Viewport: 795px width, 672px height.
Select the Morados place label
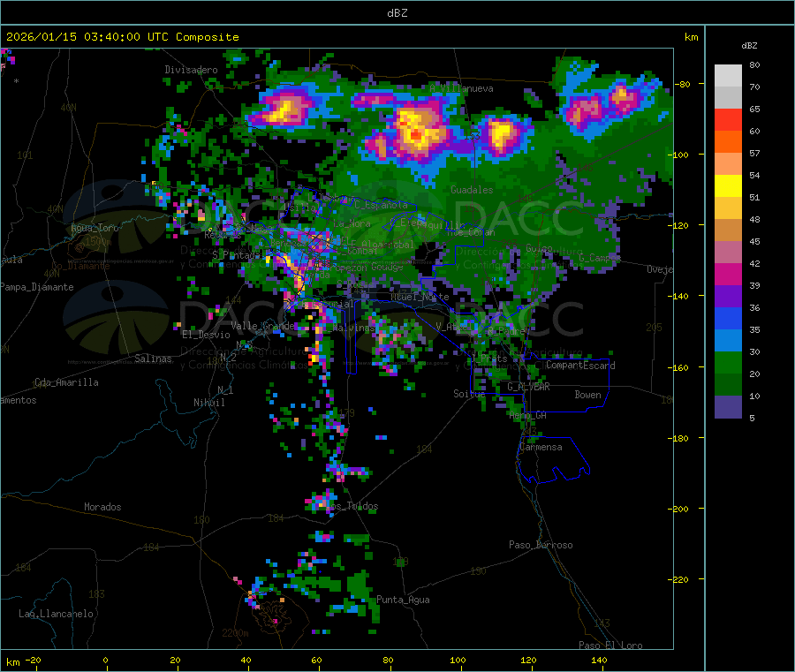pos(102,507)
